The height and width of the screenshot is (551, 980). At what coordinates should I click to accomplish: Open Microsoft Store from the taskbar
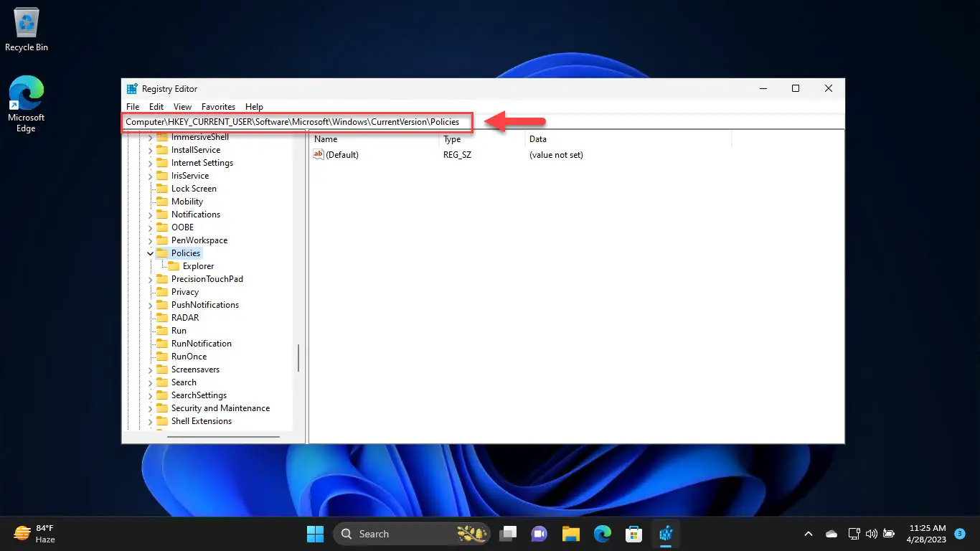point(633,534)
